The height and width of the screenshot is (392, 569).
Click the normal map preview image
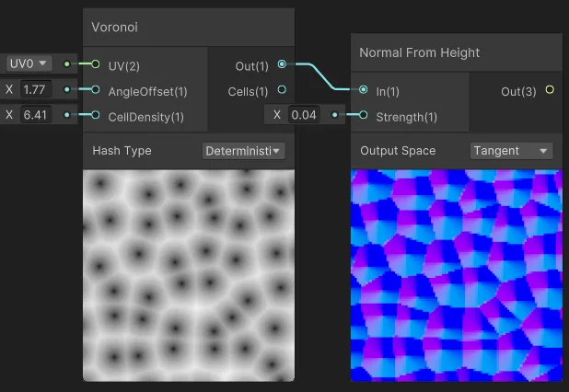tap(457, 275)
